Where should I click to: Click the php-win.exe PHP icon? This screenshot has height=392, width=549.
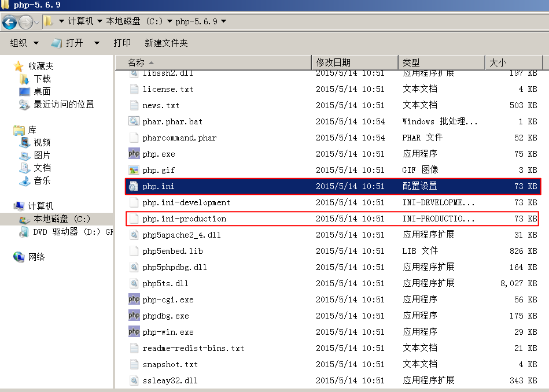(x=134, y=332)
